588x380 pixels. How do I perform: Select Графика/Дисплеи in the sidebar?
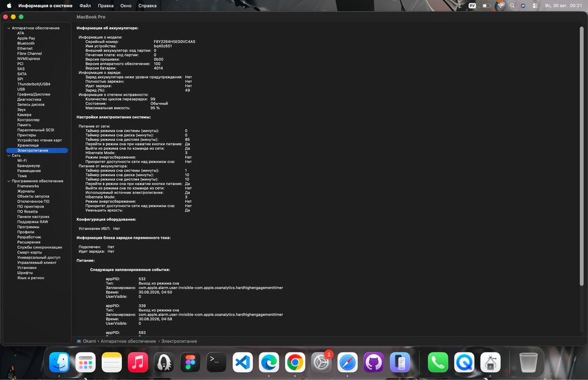point(34,95)
